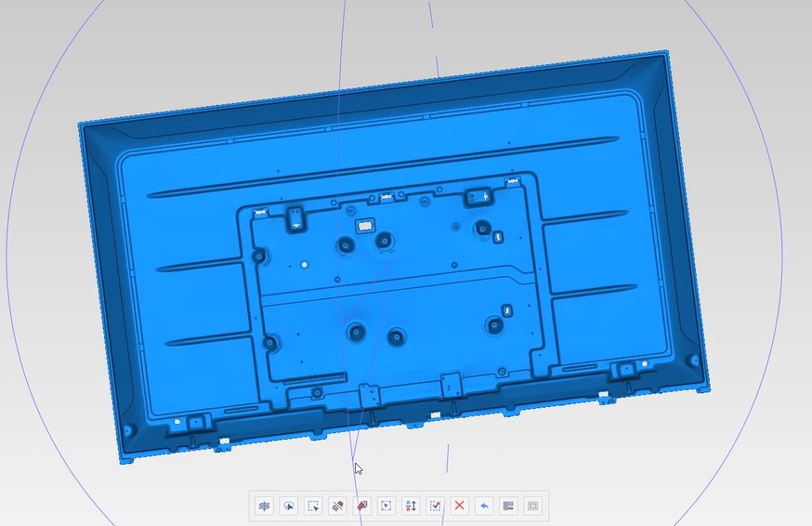Click the blue undo arrow icon
This screenshot has height=526, width=812.
pos(484,506)
